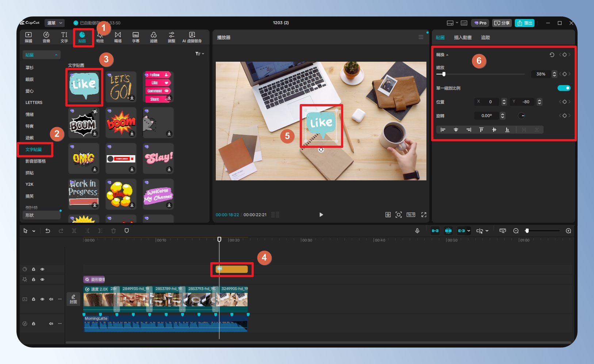Open the Transitions (轉場) panel

click(118, 37)
